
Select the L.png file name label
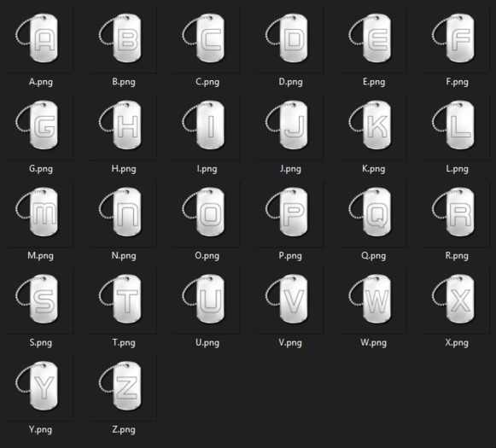[x=457, y=169]
